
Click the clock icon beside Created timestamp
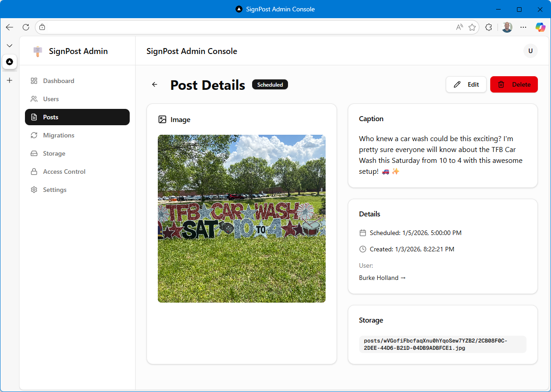362,249
